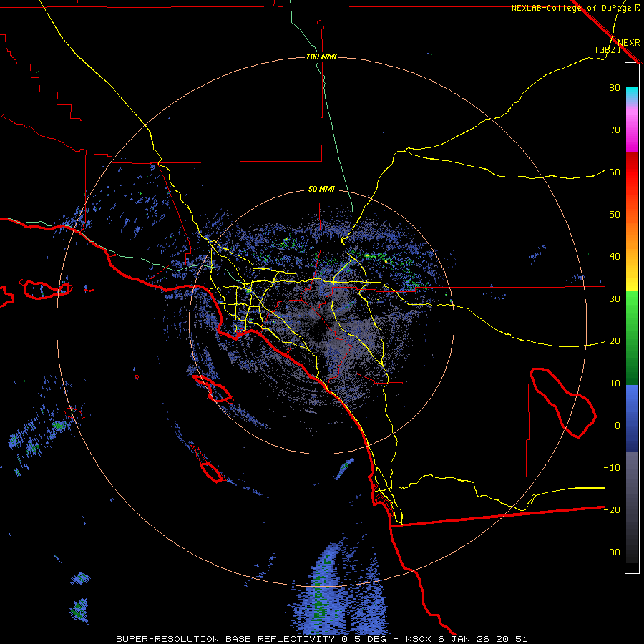Pick the cyan top segment of the color bar

click(632, 94)
